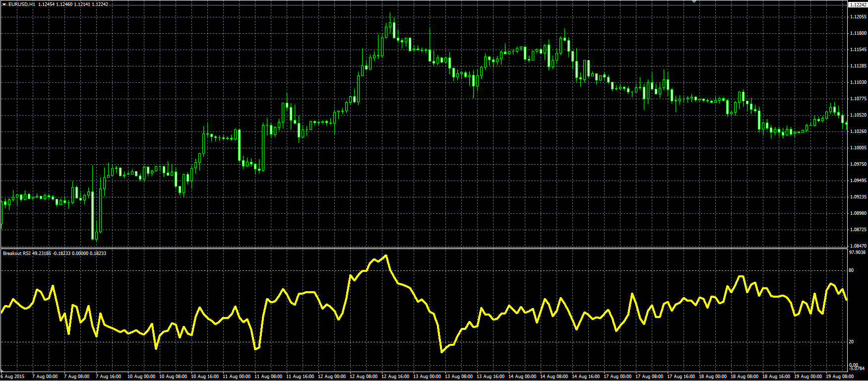Click time axis label 10 Aug 16:00

coord(205,377)
